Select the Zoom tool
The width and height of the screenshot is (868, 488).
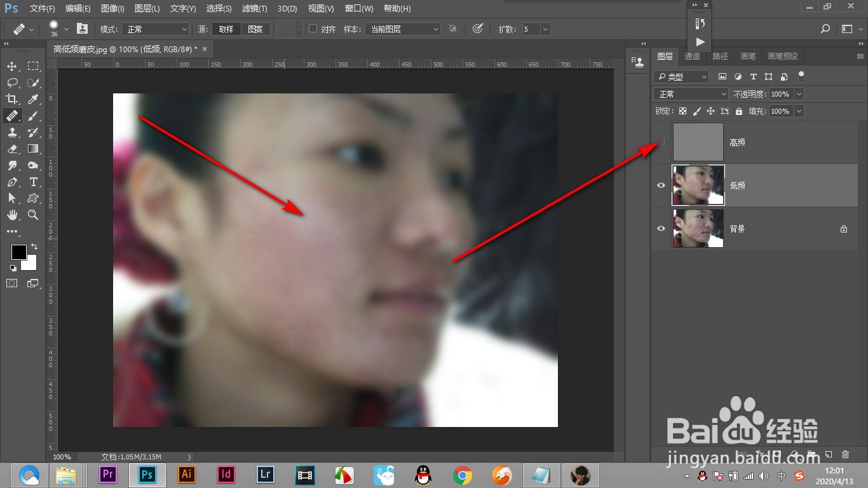click(x=33, y=215)
